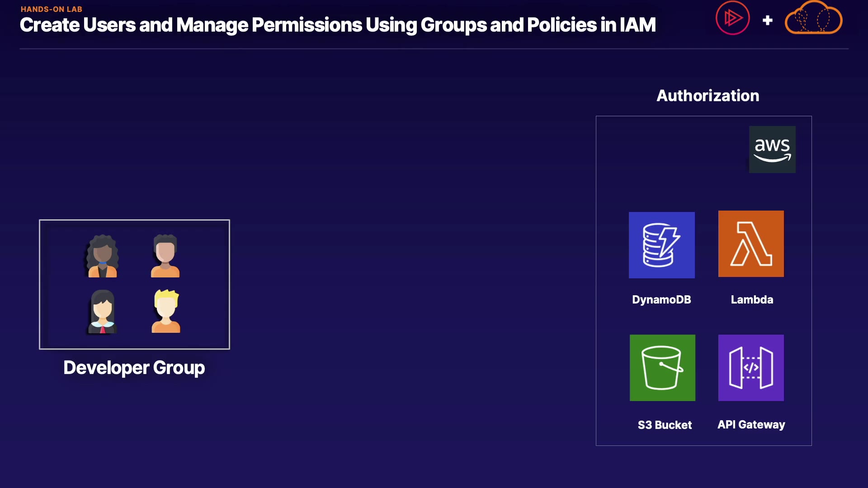The height and width of the screenshot is (488, 868).
Task: Click the purple API Gateway icon
Action: tap(751, 367)
